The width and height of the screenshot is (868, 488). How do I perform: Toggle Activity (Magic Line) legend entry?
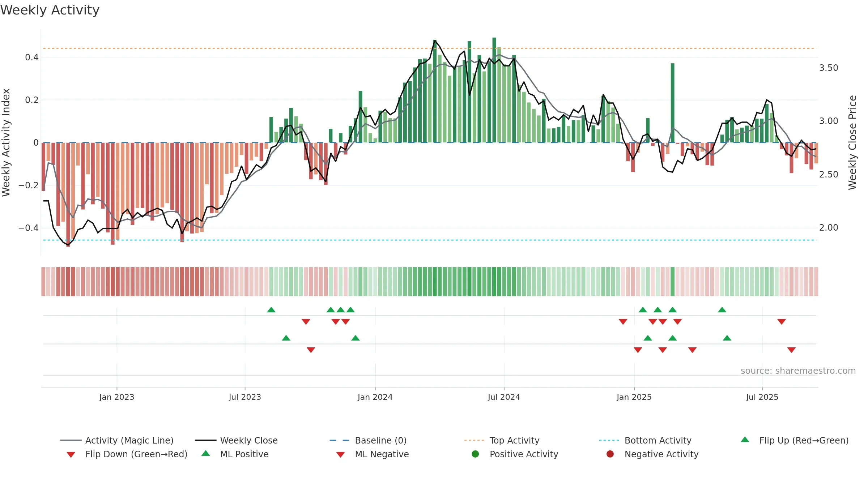pos(117,440)
